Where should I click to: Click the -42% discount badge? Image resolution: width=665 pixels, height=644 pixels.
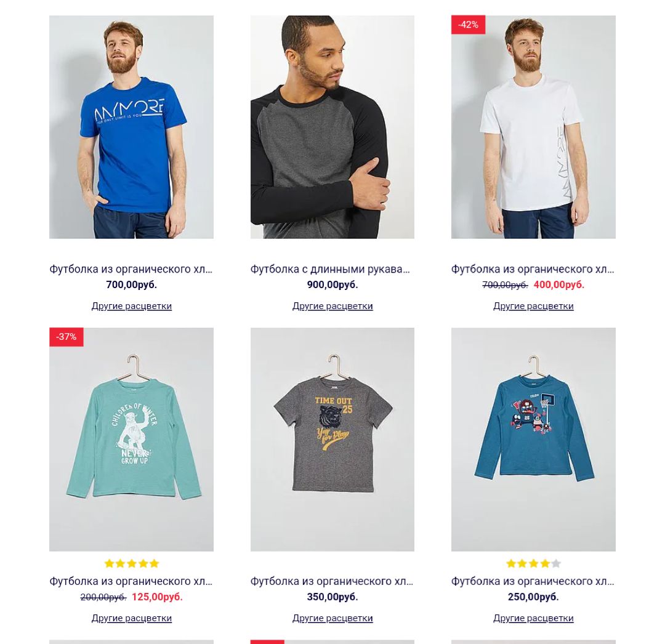468,25
